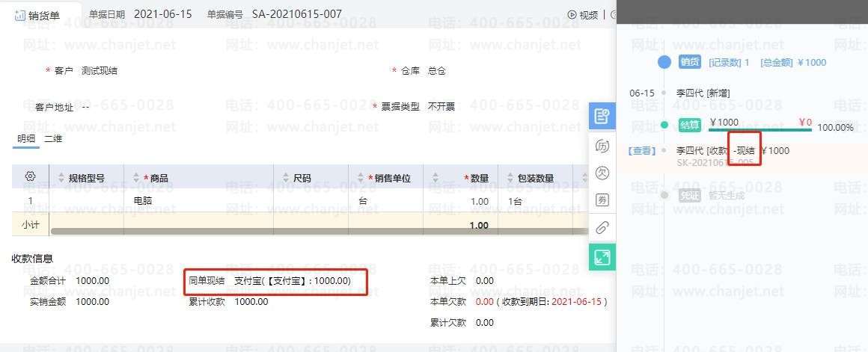Click the 同单现结 支付宝 payment value
868x352 pixels.
tap(293, 281)
